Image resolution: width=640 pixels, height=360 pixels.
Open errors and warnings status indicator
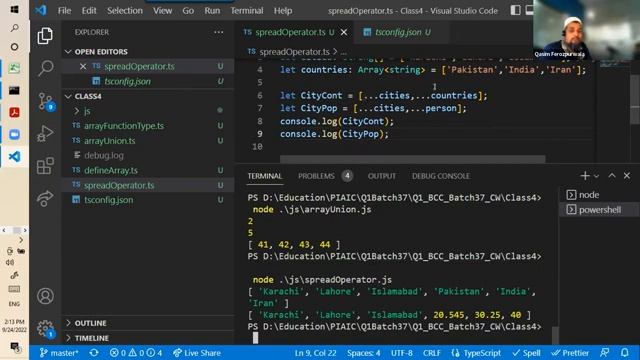coord(136,353)
